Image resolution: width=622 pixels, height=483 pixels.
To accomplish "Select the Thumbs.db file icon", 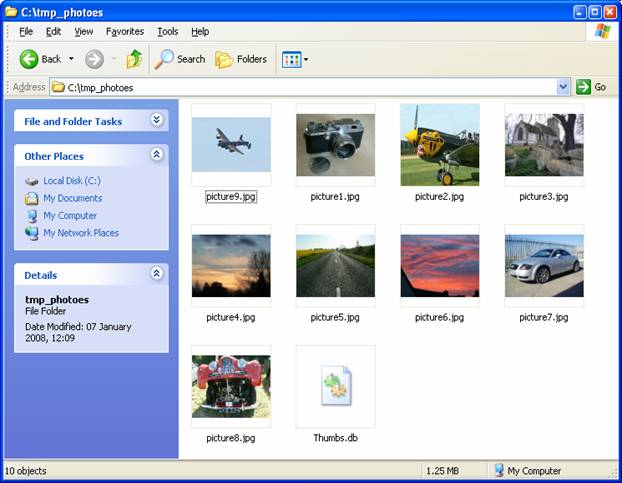I will [335, 386].
